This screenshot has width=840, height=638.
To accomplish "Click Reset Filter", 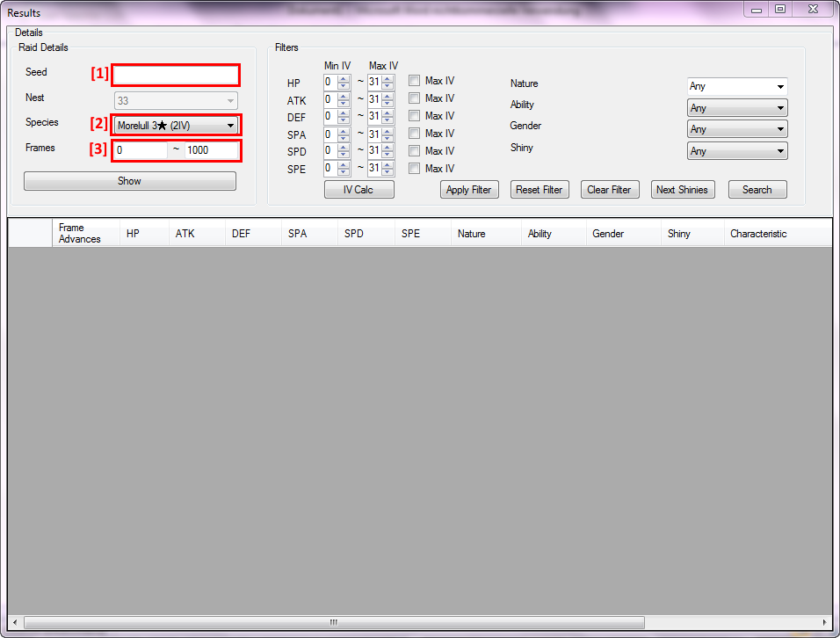I will pos(539,189).
